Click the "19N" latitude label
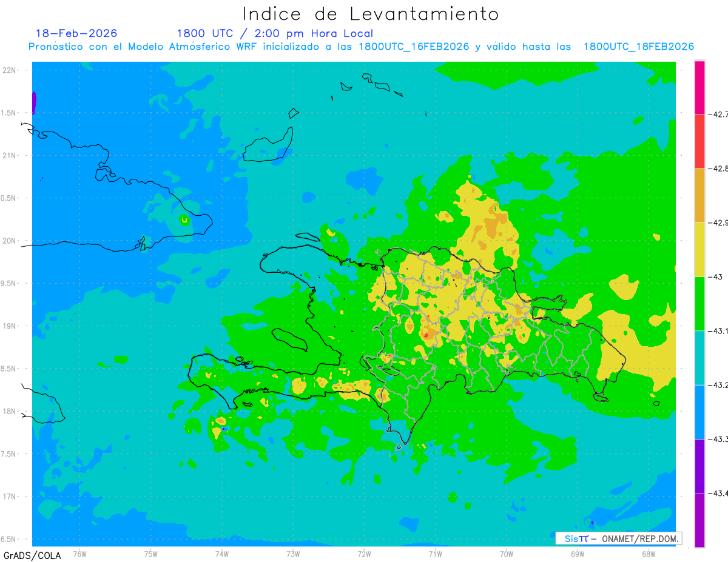The image size is (728, 562). click(10, 326)
